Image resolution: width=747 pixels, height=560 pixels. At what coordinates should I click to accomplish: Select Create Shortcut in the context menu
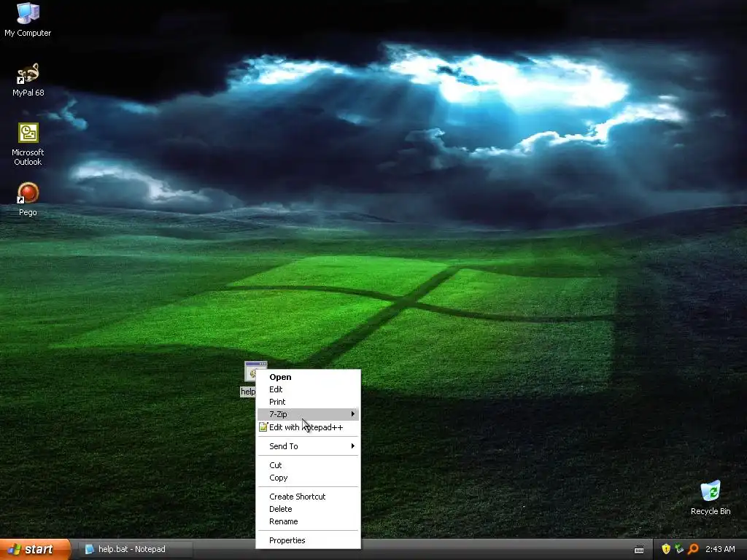[309, 496]
